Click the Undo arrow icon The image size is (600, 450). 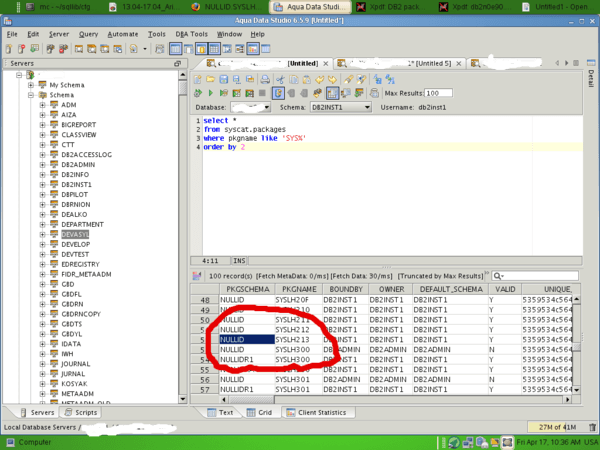coord(320,79)
